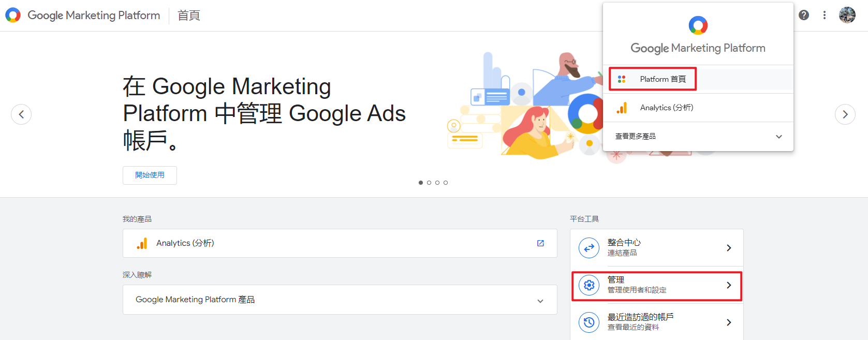Go to next carousel slide arrow

[845, 114]
